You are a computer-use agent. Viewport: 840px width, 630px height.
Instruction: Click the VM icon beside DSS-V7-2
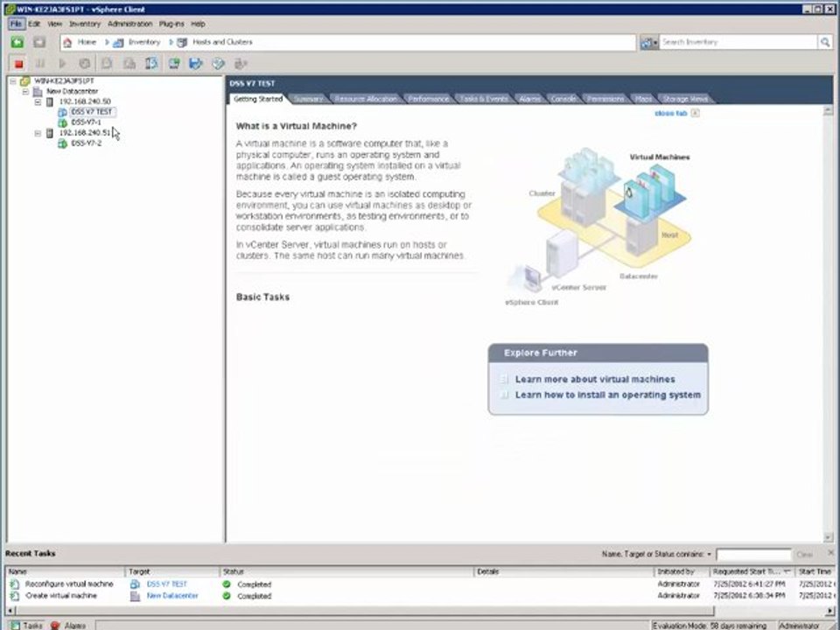point(63,143)
